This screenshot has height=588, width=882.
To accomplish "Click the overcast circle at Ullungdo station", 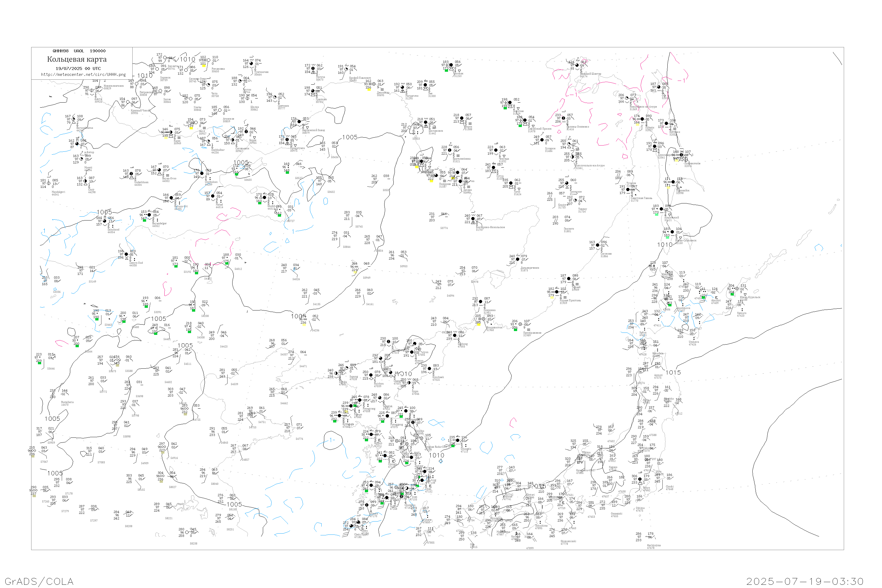I will click(457, 440).
